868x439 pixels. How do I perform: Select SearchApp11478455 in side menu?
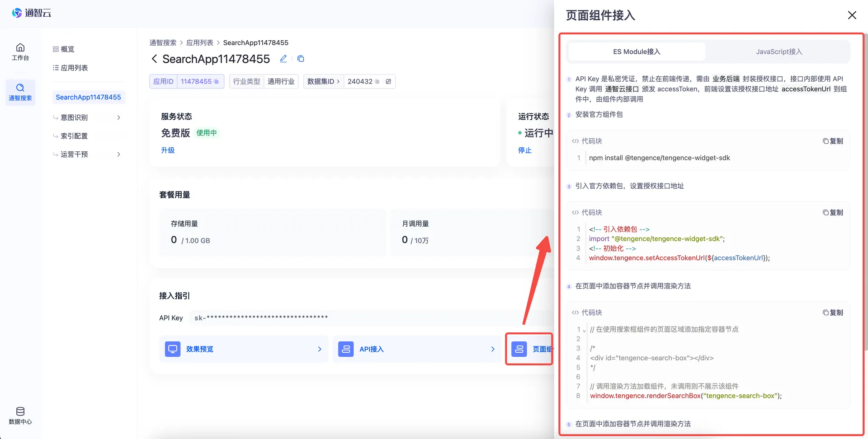89,97
